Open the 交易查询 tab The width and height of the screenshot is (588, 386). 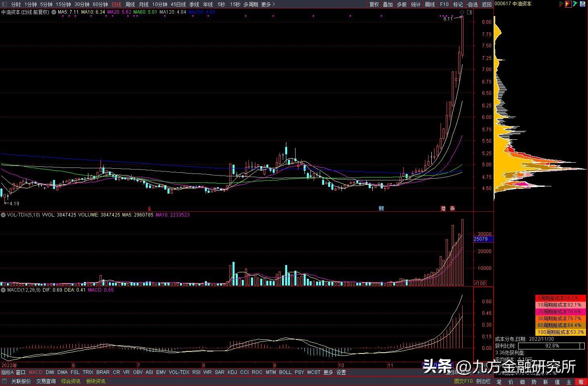click(46, 381)
